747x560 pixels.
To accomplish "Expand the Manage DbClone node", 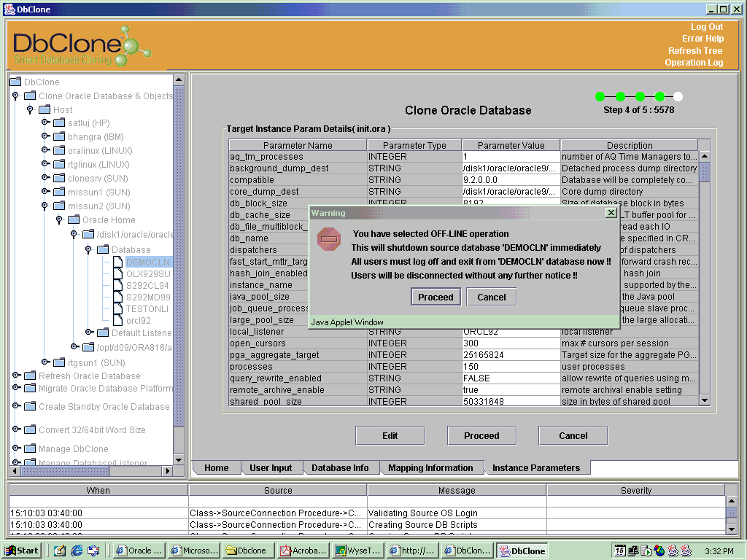I will pos(16,448).
